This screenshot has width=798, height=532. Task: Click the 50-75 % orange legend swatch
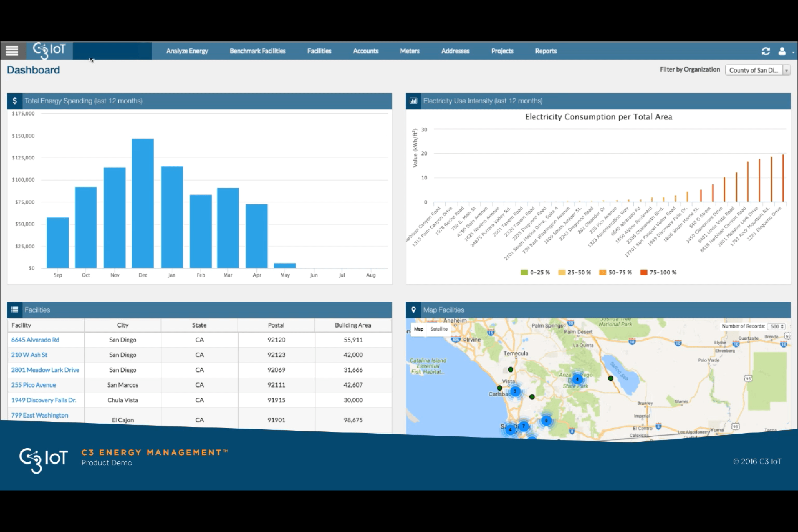(602, 272)
